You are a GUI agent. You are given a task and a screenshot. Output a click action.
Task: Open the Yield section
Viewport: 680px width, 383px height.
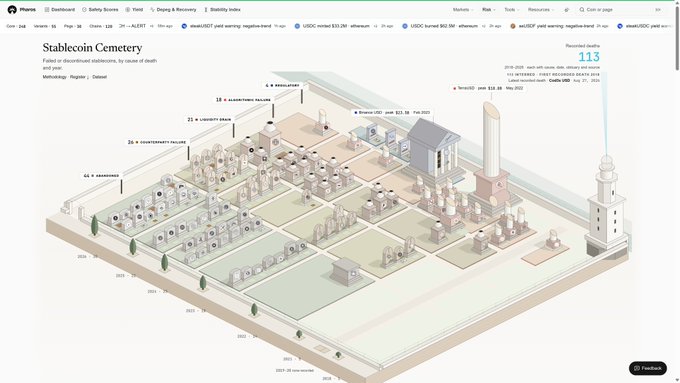(134, 10)
